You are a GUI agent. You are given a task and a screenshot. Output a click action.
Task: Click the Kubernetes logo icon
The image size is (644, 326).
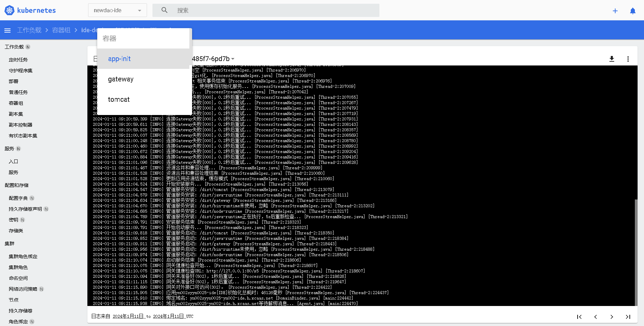point(9,10)
